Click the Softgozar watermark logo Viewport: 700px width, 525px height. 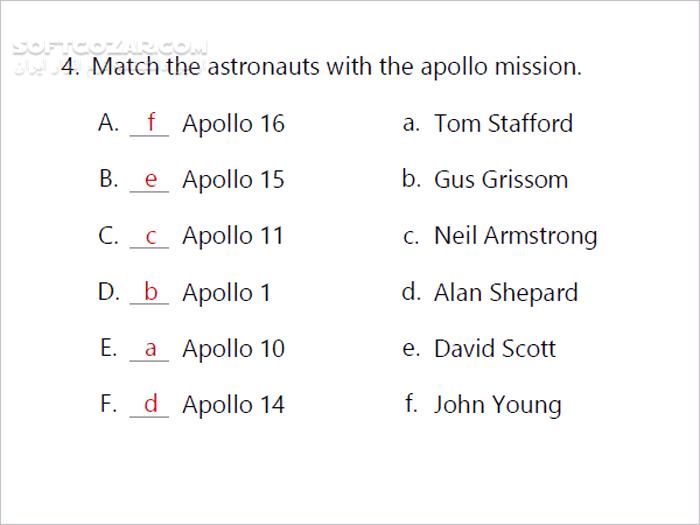click(110, 47)
